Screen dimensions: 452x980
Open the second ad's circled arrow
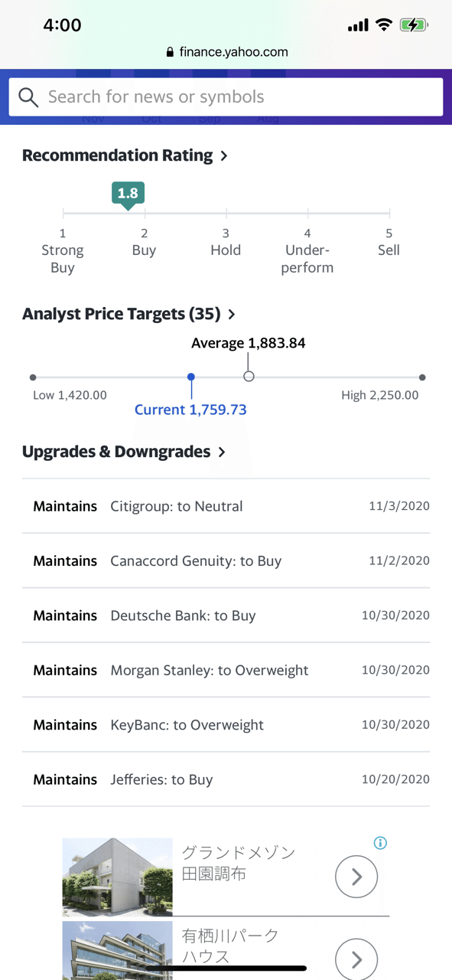point(356,959)
